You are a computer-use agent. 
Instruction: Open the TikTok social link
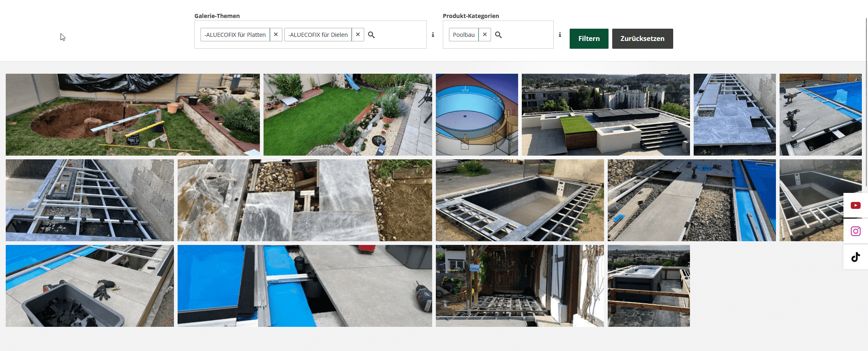[855, 257]
